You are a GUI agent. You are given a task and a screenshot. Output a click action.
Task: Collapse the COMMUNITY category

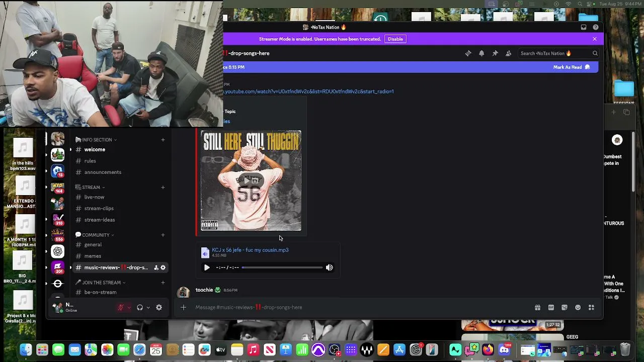95,235
